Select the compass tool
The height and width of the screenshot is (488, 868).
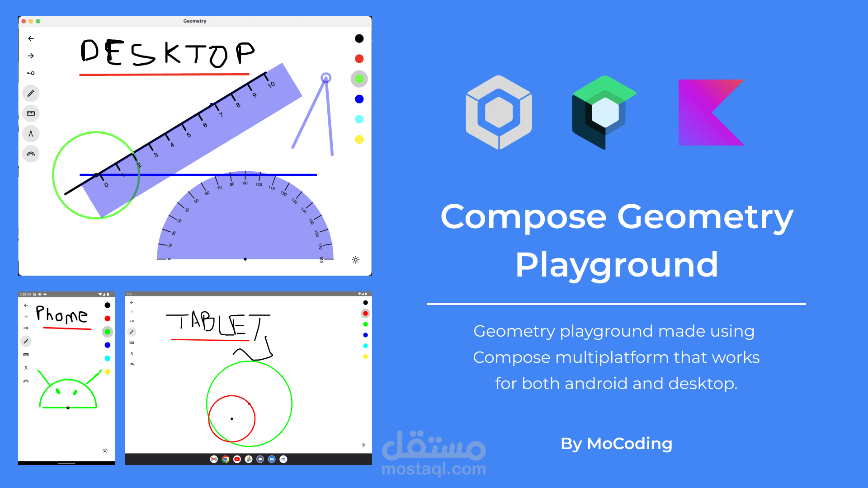(31, 133)
